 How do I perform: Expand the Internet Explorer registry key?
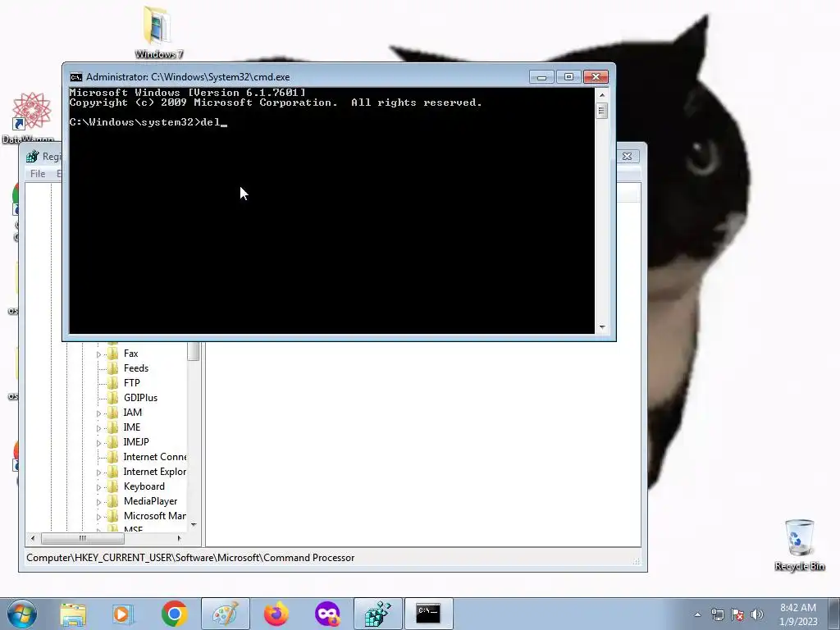pyautogui.click(x=98, y=472)
